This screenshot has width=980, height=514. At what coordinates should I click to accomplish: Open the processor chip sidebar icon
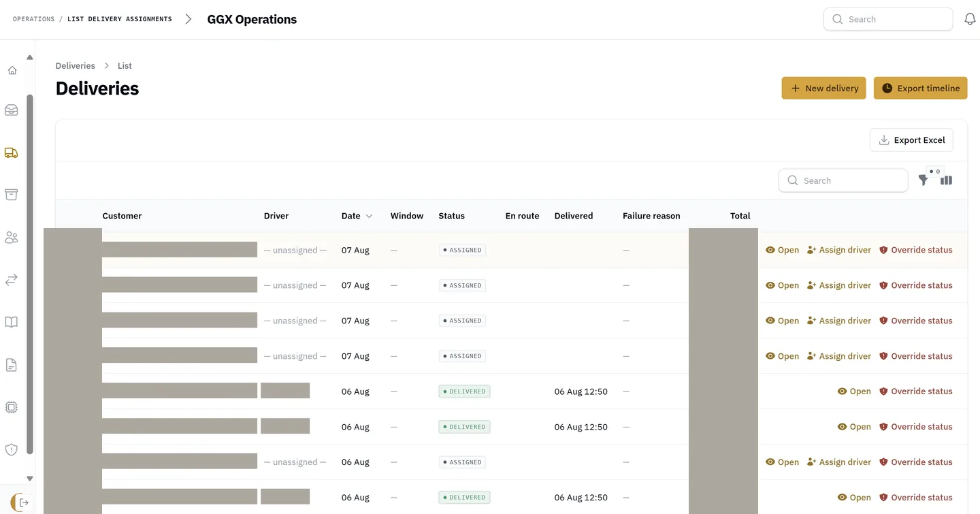[x=12, y=407]
